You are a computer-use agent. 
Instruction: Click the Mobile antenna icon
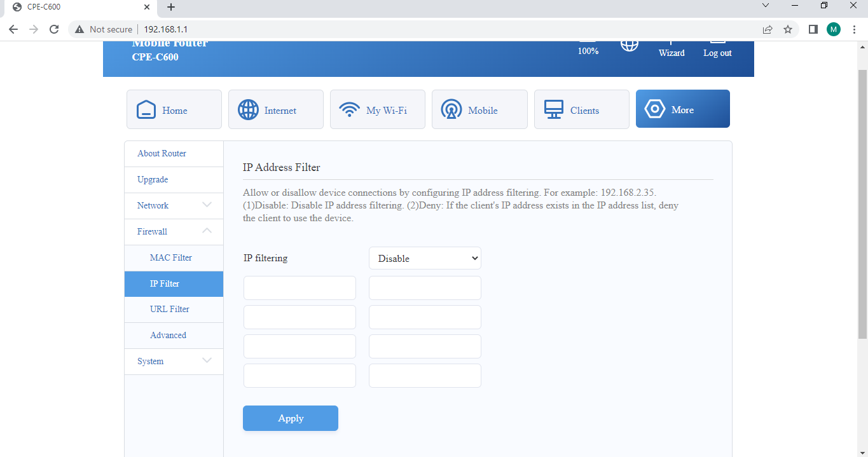pyautogui.click(x=451, y=109)
